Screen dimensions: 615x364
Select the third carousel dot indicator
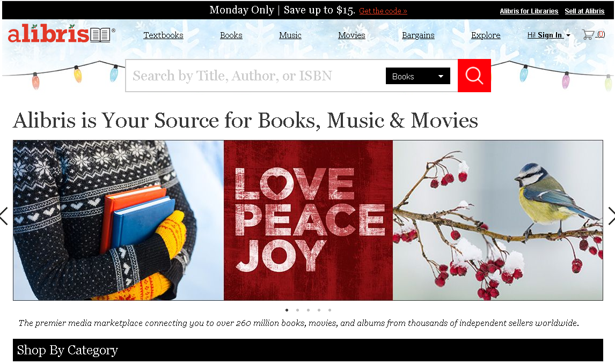point(308,310)
